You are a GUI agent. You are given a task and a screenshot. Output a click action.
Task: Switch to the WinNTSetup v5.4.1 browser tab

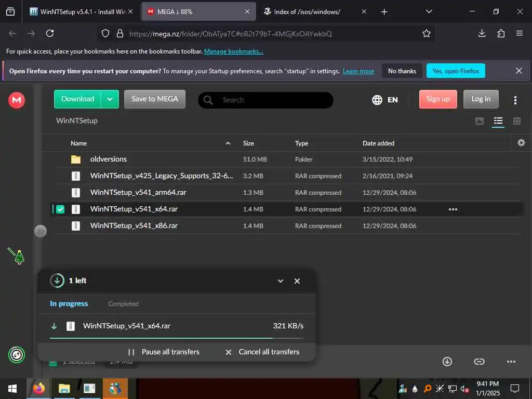(82, 11)
